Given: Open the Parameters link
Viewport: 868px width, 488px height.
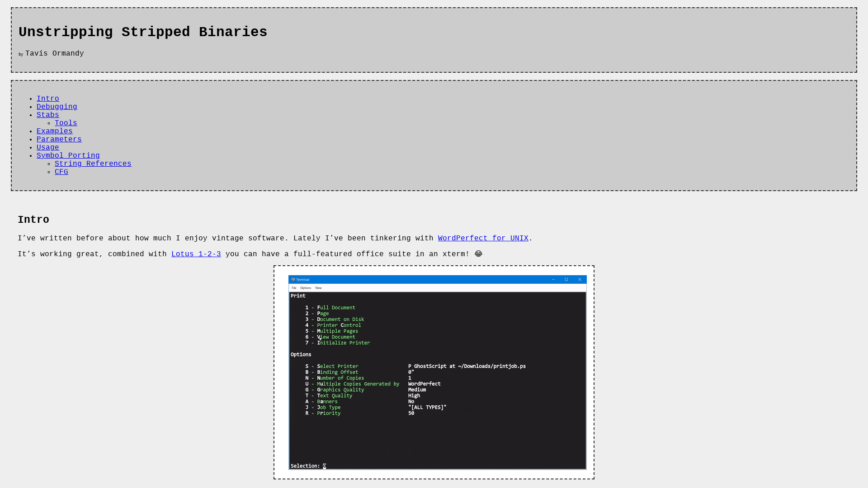Looking at the screenshot, I should pyautogui.click(x=59, y=139).
